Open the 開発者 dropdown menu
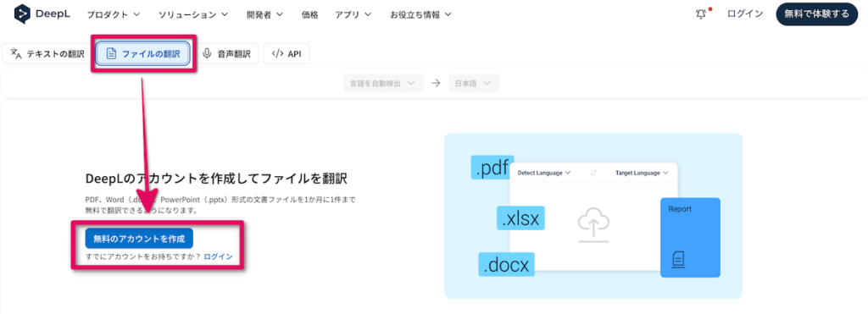The image size is (868, 314). [264, 15]
